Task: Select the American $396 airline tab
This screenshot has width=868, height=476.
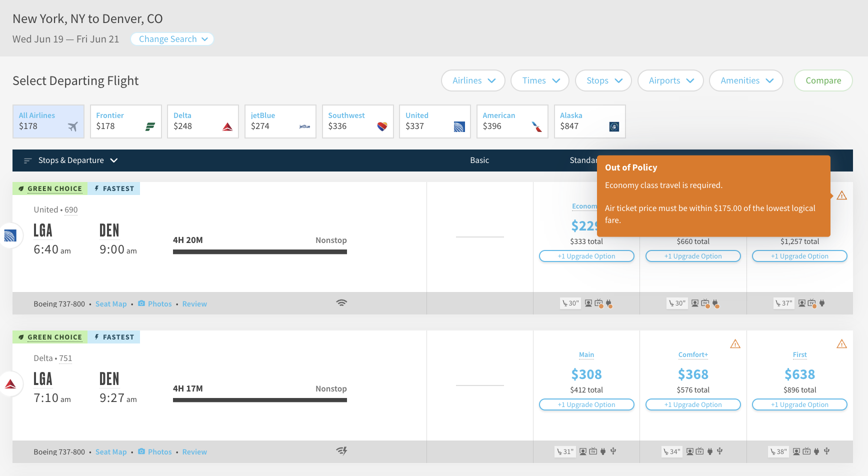Action: pyautogui.click(x=512, y=121)
